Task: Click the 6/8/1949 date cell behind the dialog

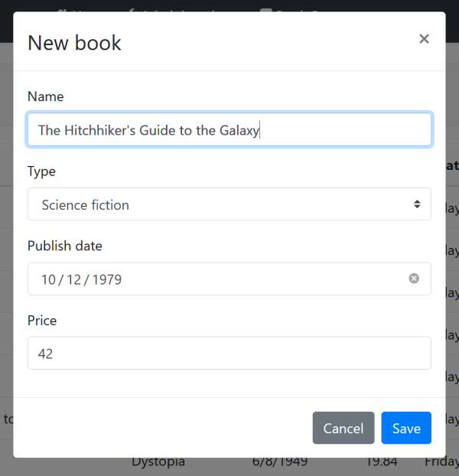Action: point(279,463)
